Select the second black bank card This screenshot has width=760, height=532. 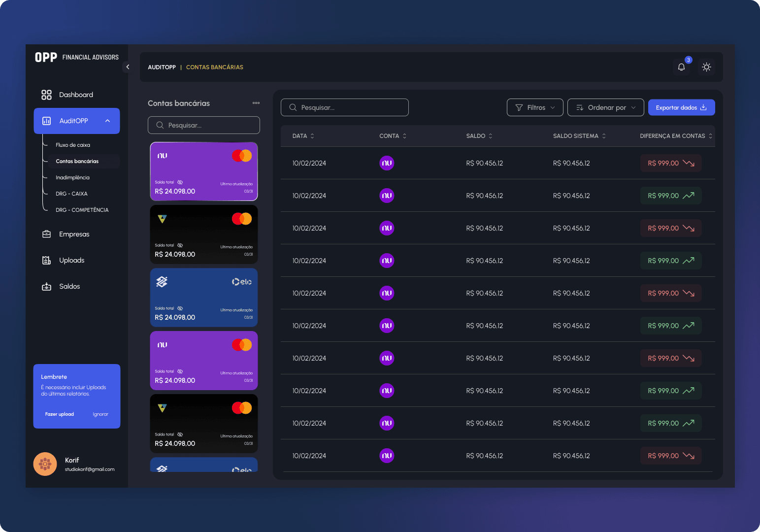(x=204, y=424)
